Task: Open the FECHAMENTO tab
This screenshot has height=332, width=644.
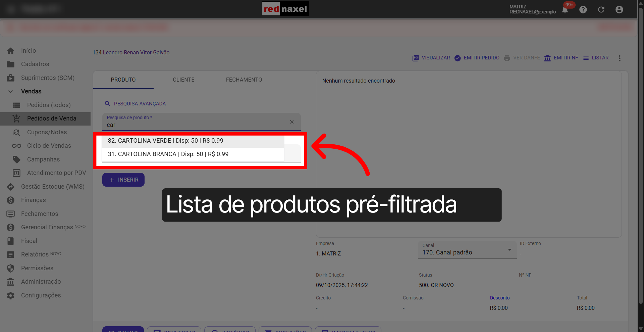Action: click(244, 80)
